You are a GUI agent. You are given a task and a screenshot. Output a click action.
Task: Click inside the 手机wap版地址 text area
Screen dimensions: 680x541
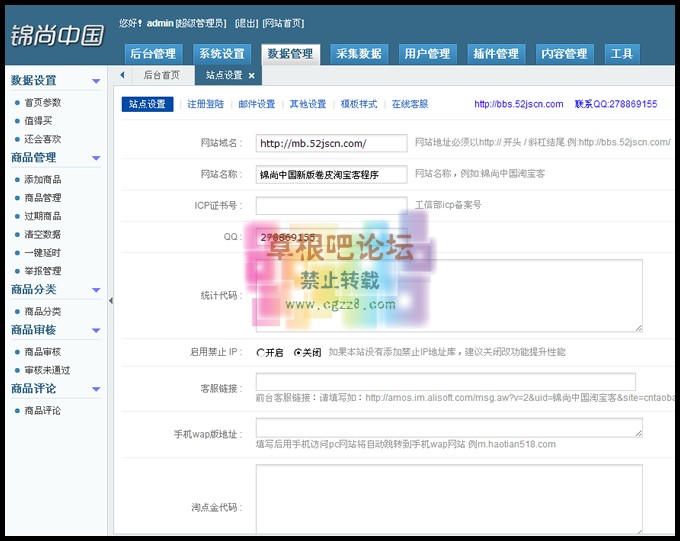[449, 428]
